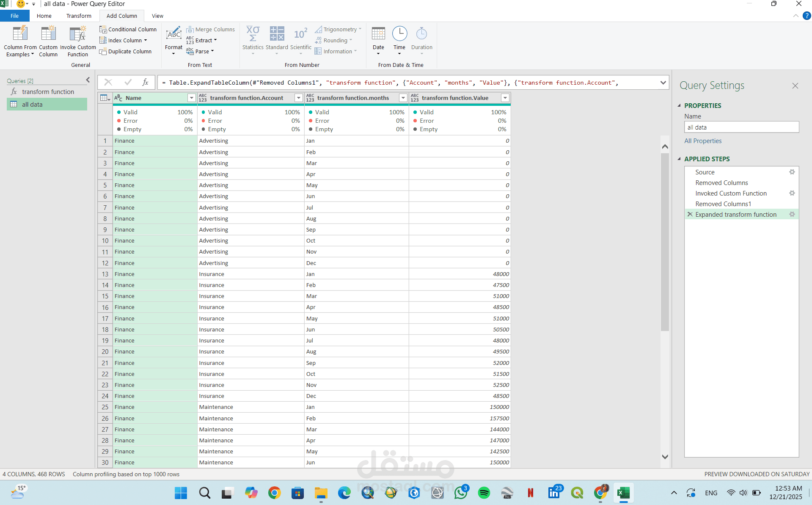This screenshot has height=505, width=812.
Task: Open the Format text menu
Action: point(173,41)
